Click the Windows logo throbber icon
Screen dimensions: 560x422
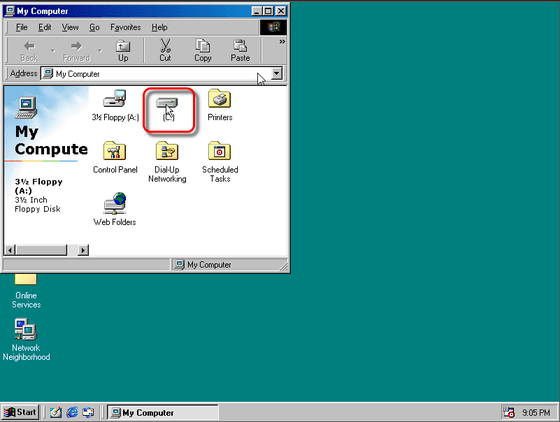point(273,27)
